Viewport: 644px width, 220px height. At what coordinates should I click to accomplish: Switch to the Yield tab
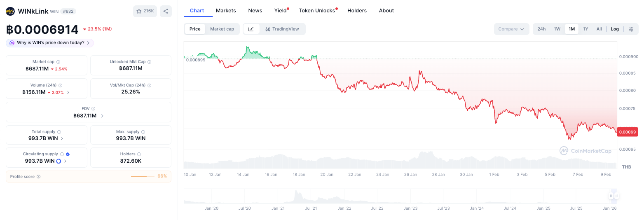281,10
